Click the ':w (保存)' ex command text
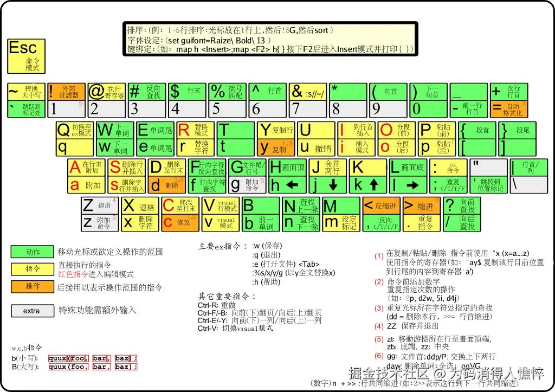The image size is (555, 392). pyautogui.click(x=267, y=246)
